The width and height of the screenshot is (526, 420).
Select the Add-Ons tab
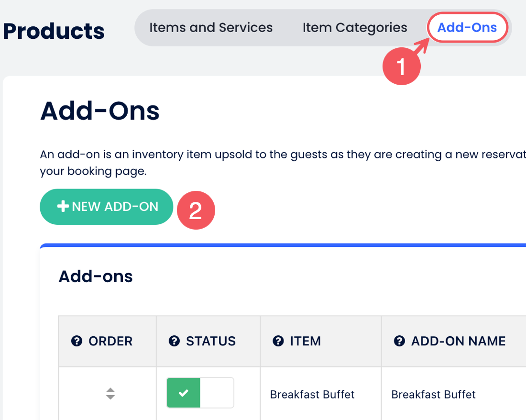467,28
